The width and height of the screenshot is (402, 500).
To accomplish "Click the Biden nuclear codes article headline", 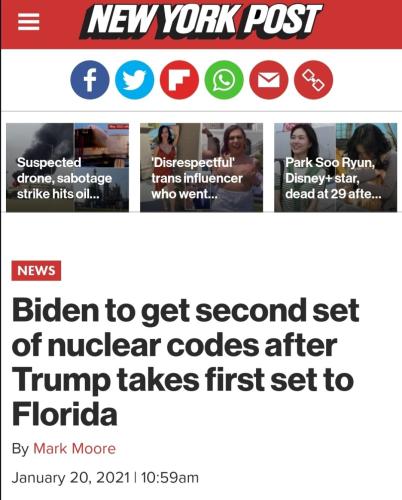I will pyautogui.click(x=185, y=362).
